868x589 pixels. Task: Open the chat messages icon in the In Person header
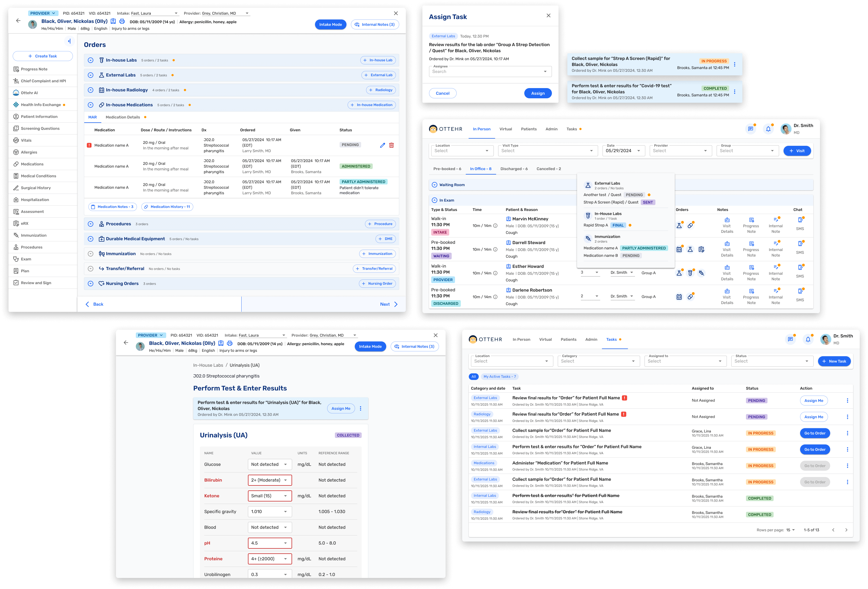click(x=750, y=129)
